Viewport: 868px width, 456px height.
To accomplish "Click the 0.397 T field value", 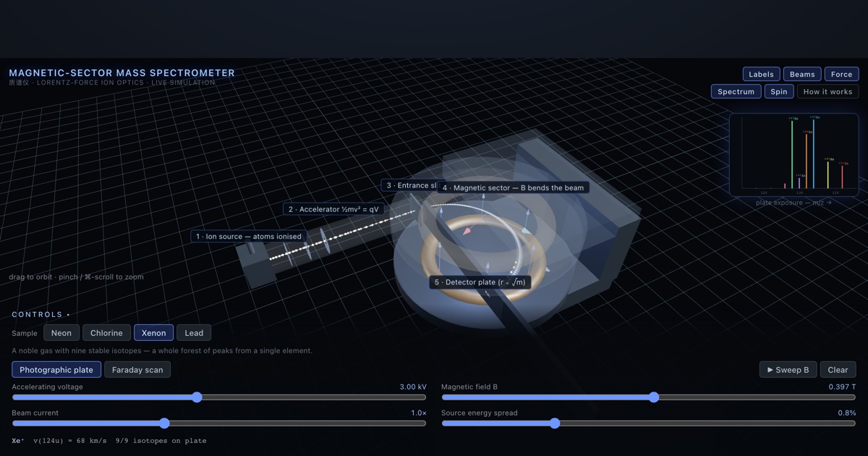I will tap(843, 387).
